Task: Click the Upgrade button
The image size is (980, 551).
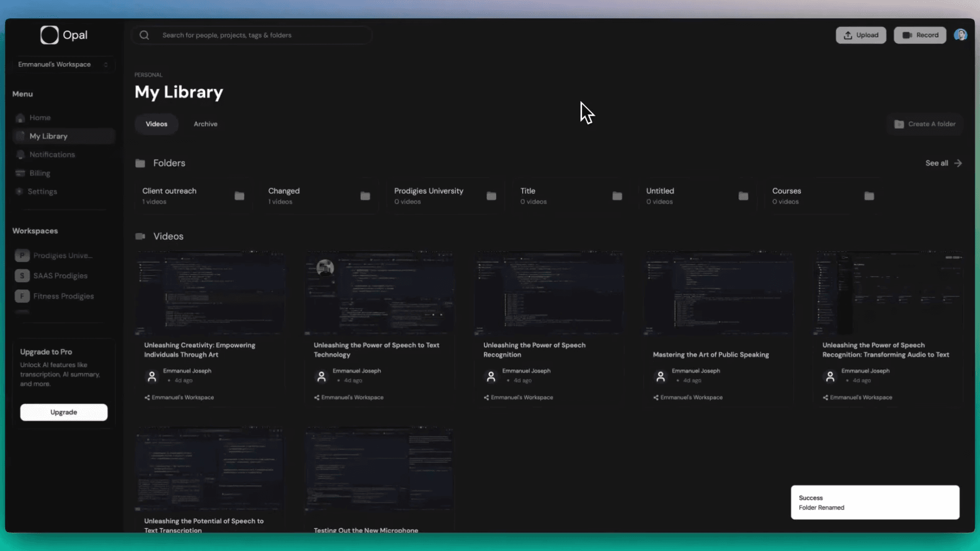Action: 64,412
